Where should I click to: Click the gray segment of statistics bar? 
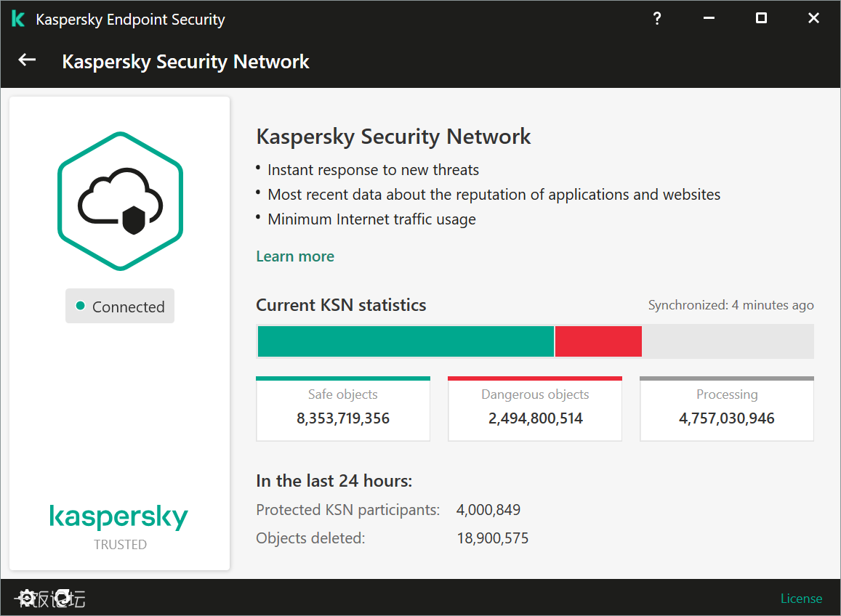coord(727,341)
